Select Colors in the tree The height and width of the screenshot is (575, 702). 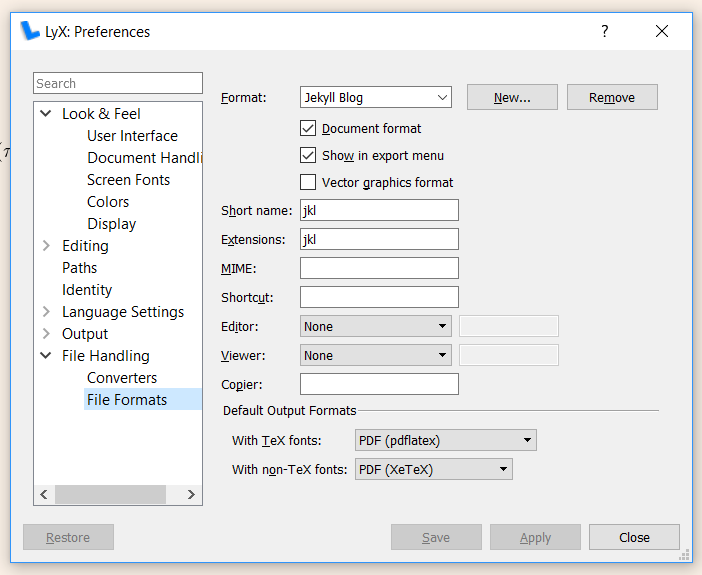pyautogui.click(x=108, y=202)
